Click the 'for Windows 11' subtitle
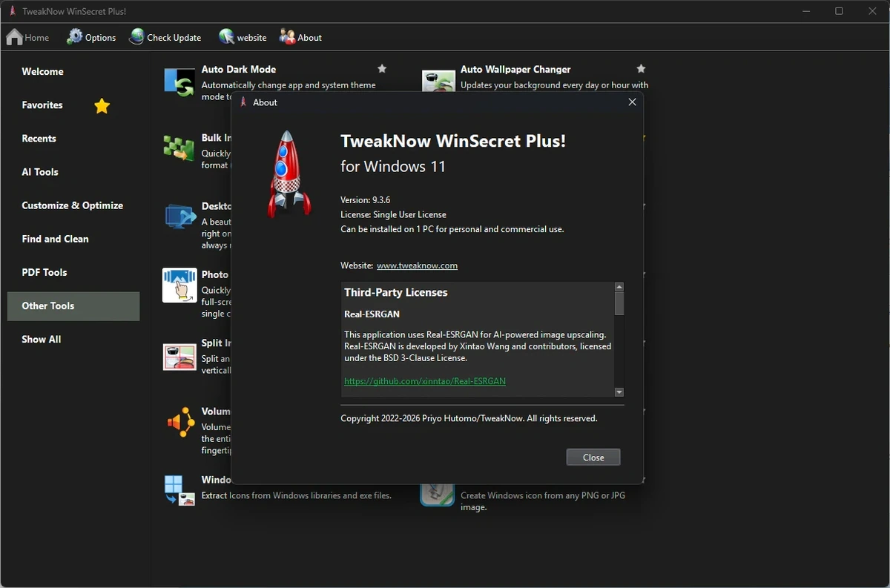 (x=393, y=166)
